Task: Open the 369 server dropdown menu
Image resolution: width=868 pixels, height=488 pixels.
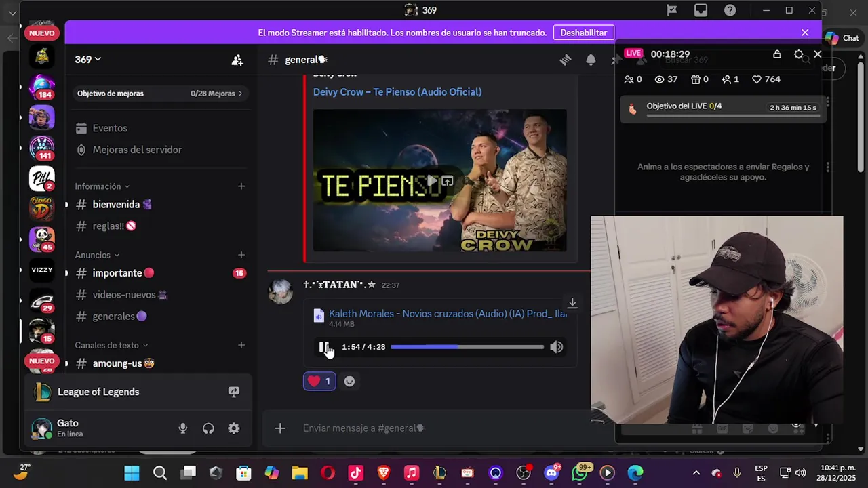Action: 88,60
